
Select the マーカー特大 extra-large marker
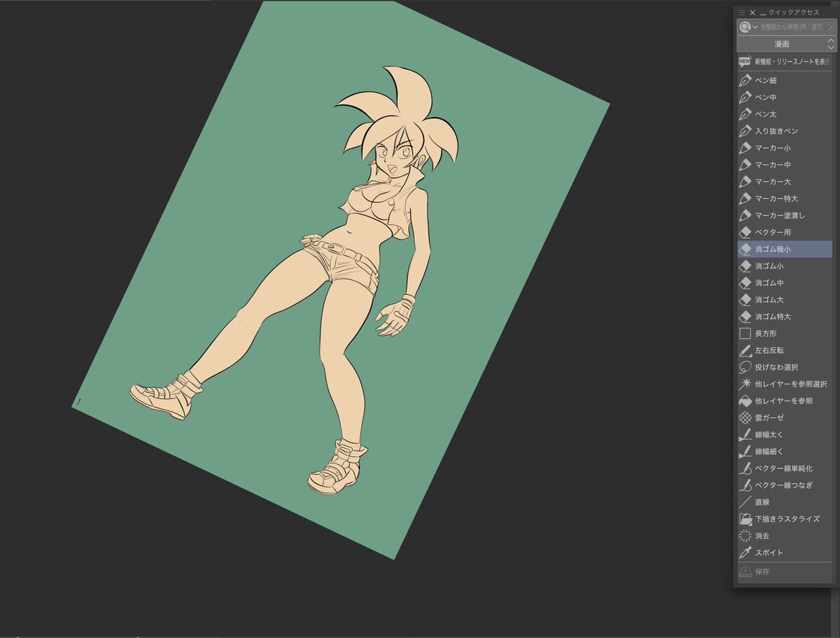tap(784, 198)
